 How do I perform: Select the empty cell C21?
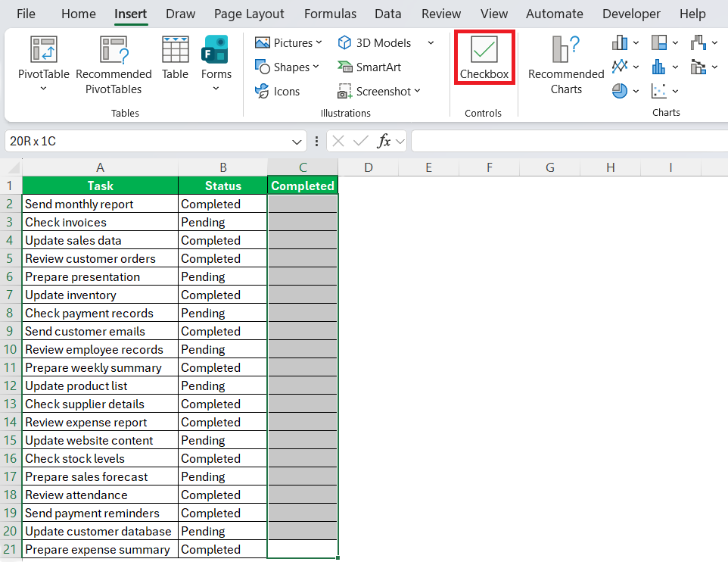click(x=303, y=549)
